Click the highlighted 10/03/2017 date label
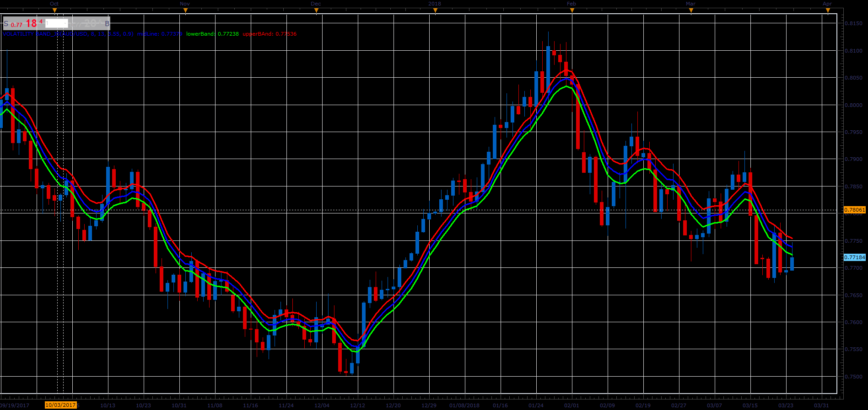 [x=60, y=405]
